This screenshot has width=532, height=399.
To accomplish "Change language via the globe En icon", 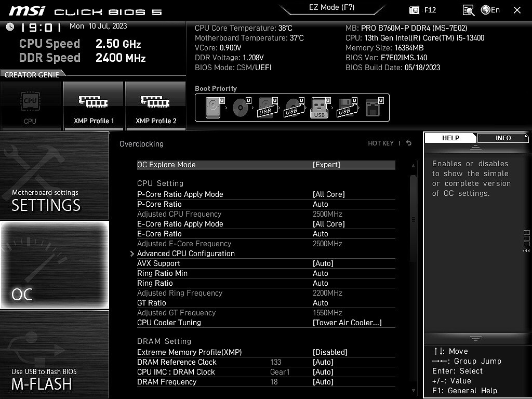I will click(x=490, y=10).
